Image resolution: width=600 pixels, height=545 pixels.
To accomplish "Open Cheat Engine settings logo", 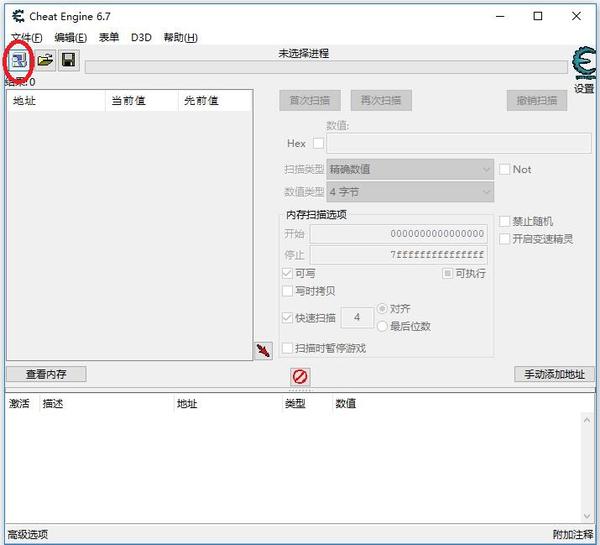I will click(x=584, y=64).
